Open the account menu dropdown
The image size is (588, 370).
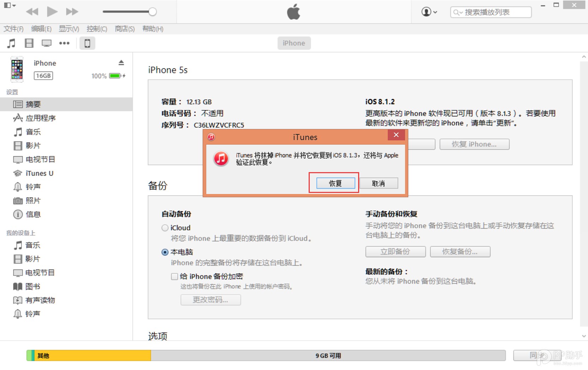428,12
